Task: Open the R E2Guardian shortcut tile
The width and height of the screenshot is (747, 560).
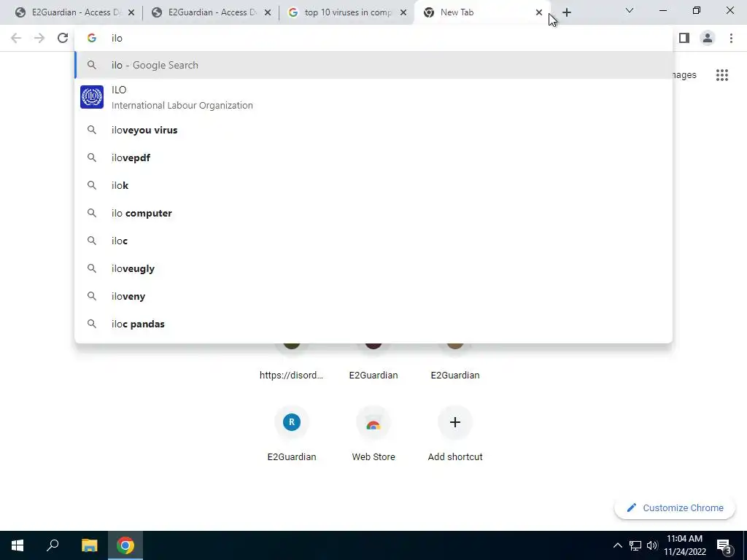Action: click(292, 433)
